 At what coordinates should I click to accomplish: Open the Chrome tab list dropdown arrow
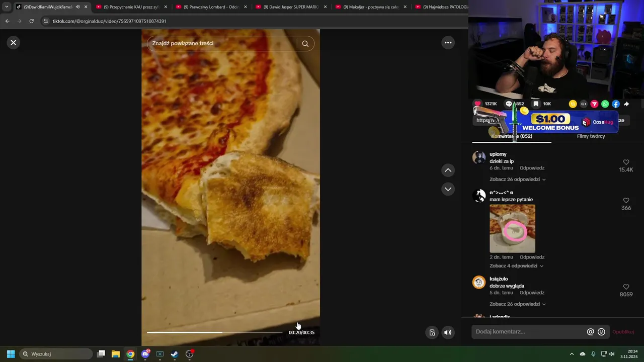pyautogui.click(x=7, y=7)
